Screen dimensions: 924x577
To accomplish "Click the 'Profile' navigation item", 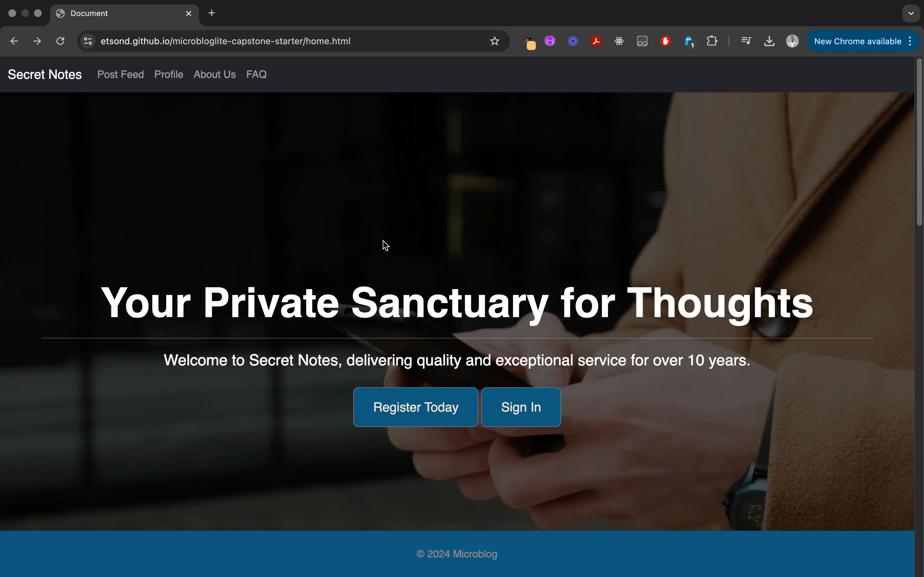I will point(169,74).
